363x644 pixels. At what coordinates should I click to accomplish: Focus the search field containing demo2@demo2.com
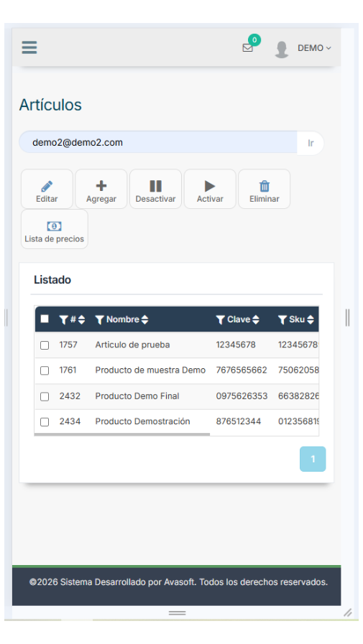158,143
